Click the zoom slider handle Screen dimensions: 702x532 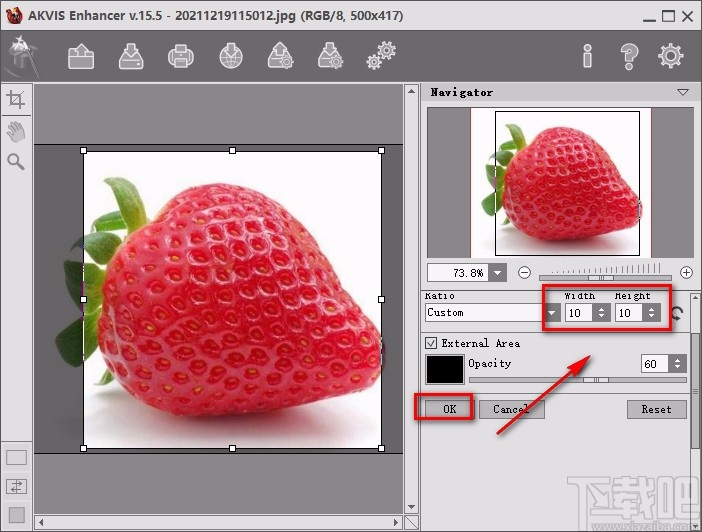point(601,278)
